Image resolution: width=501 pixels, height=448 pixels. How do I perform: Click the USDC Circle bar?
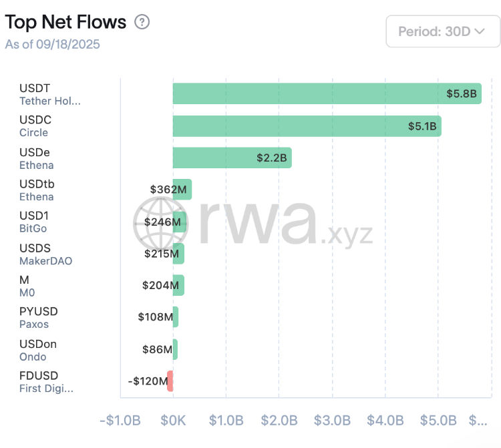point(307,126)
